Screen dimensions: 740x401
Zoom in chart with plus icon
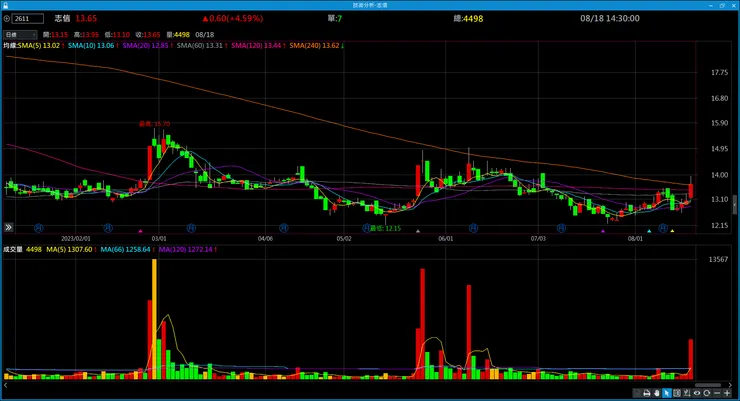pos(727,393)
